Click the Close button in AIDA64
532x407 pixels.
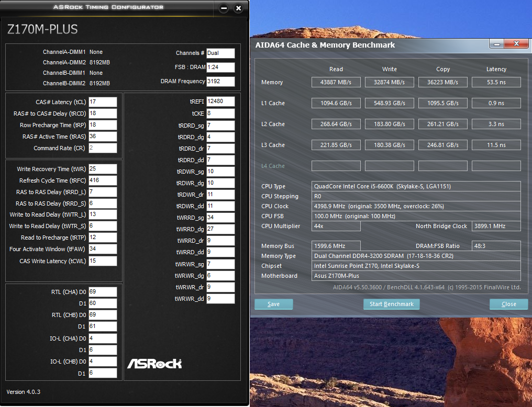[508, 304]
